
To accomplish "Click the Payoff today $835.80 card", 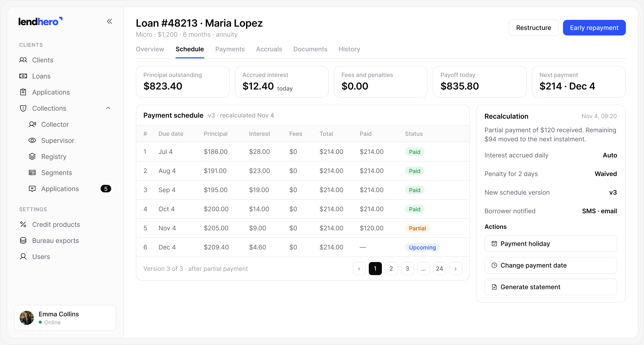I will [x=480, y=82].
